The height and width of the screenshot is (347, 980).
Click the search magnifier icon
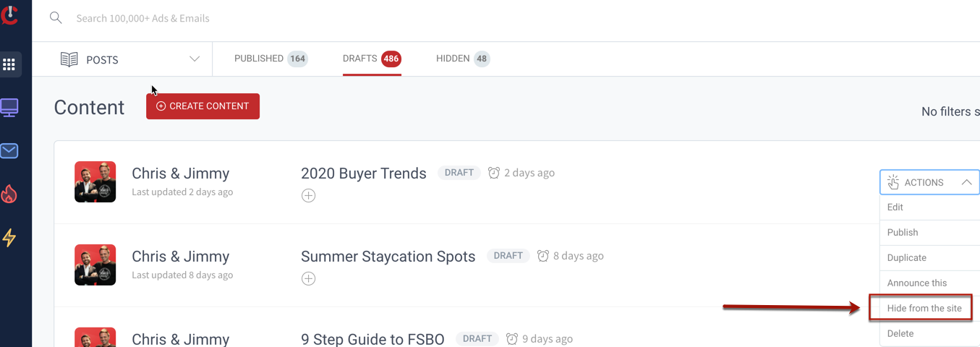[x=56, y=18]
